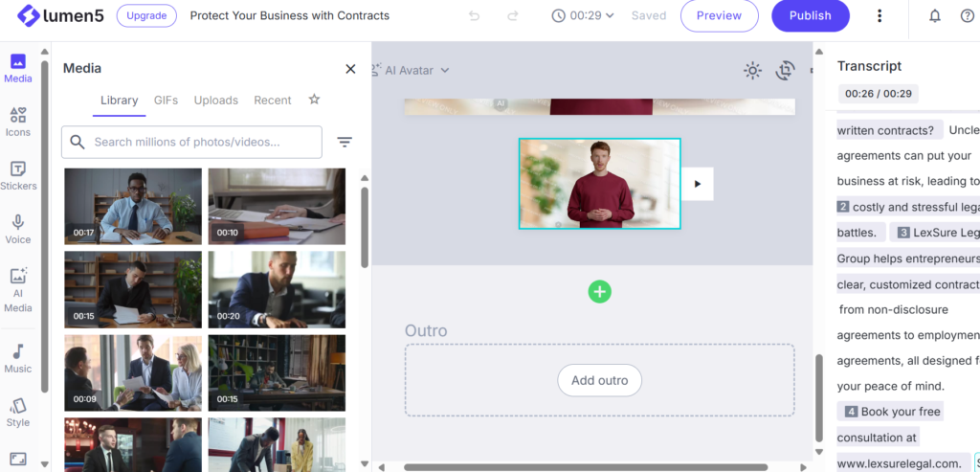Screen dimensions: 980x472
Task: Open the Icons panel in sidebar
Action: coord(18,122)
